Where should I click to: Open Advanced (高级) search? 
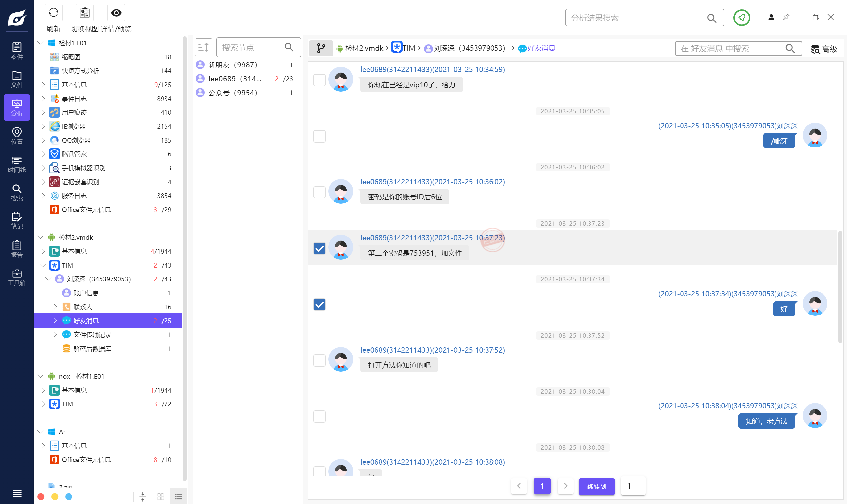coord(824,49)
